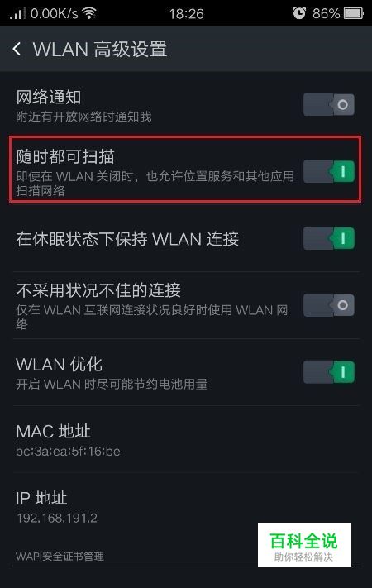The height and width of the screenshot is (588, 372).
Task: Enable the 网络通知 toggle
Action: pos(329,105)
